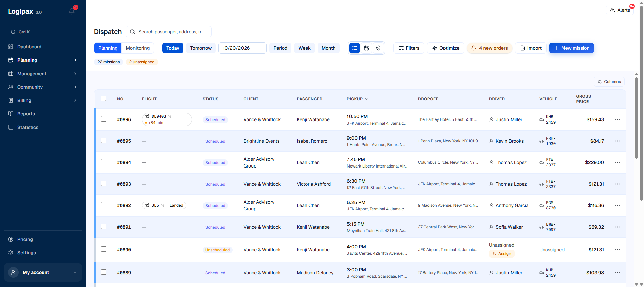Switch to list view icon
This screenshot has height=287, width=644.
coord(355,48)
